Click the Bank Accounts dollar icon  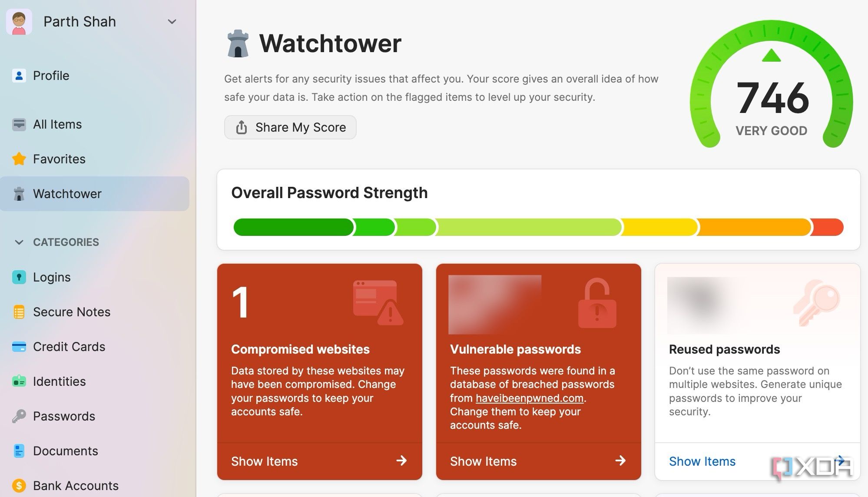[19, 486]
